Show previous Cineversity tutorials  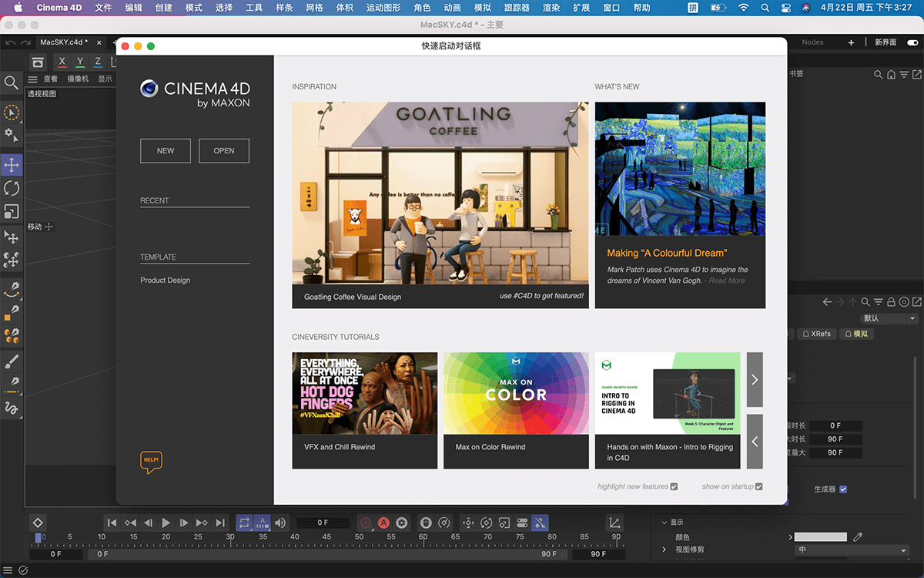tap(755, 442)
